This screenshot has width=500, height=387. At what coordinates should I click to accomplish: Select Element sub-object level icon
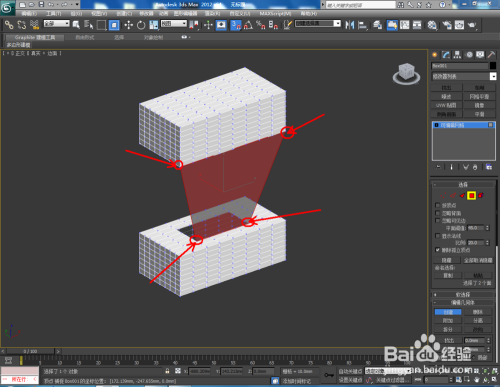[480, 195]
